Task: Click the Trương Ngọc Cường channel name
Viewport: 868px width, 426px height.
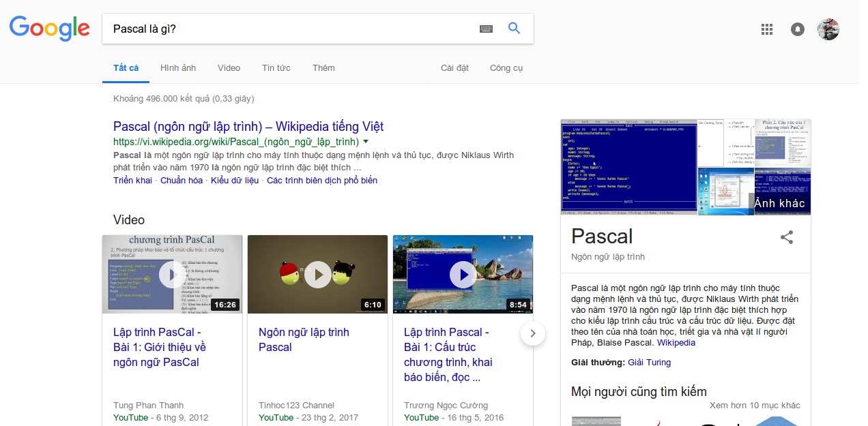Action: click(446, 406)
